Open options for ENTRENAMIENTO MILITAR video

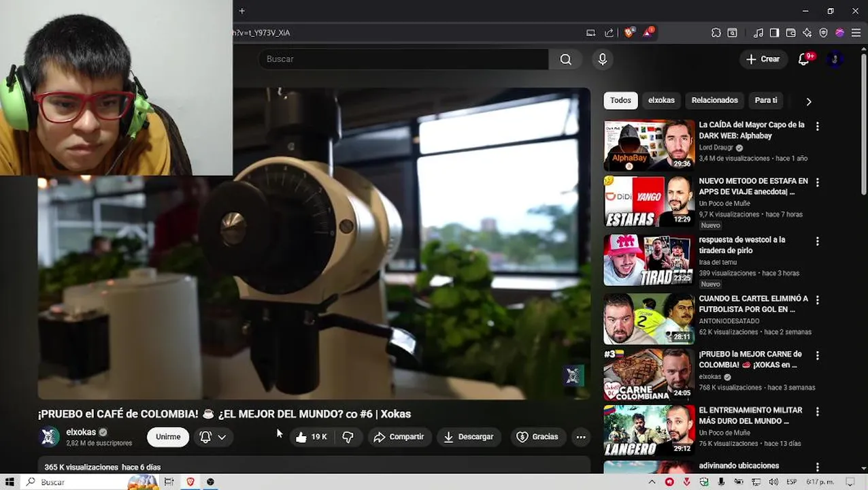pyautogui.click(x=818, y=412)
